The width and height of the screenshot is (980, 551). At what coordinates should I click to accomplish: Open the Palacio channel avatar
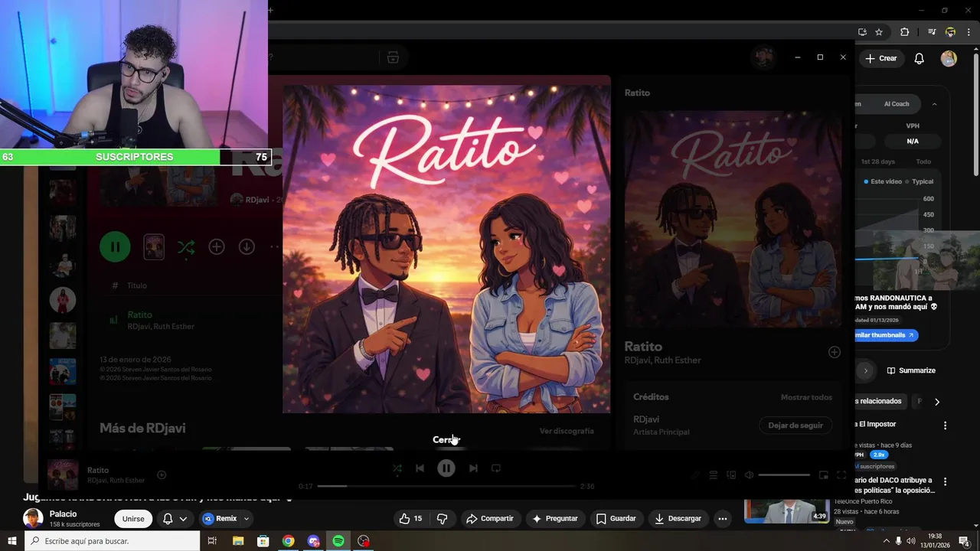pyautogui.click(x=33, y=518)
